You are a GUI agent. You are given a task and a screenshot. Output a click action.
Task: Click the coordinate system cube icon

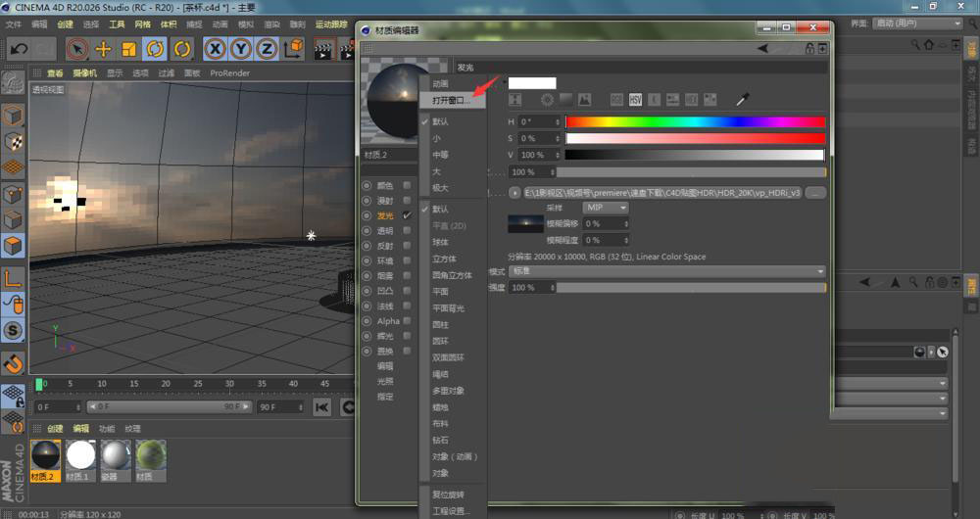click(293, 49)
